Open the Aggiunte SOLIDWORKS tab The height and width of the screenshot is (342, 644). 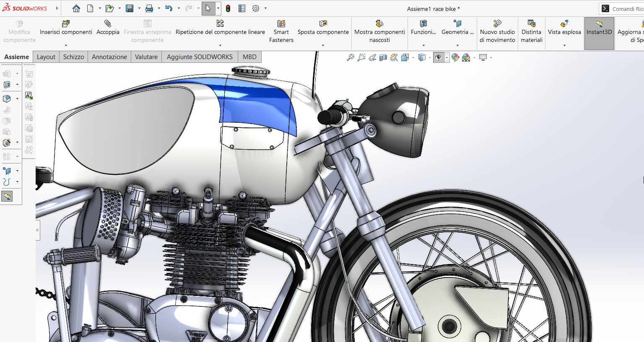click(x=200, y=57)
